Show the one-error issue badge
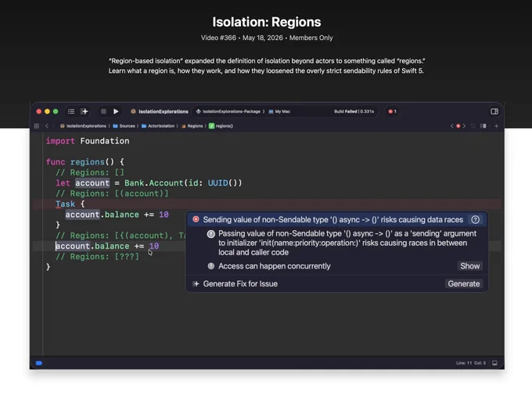532x393 pixels. click(x=392, y=111)
